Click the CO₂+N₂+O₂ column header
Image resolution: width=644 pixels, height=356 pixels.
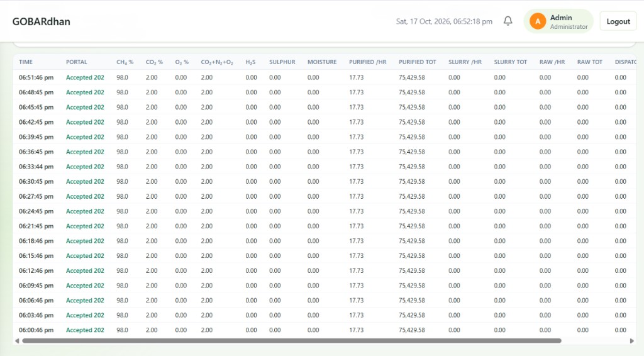coord(217,62)
